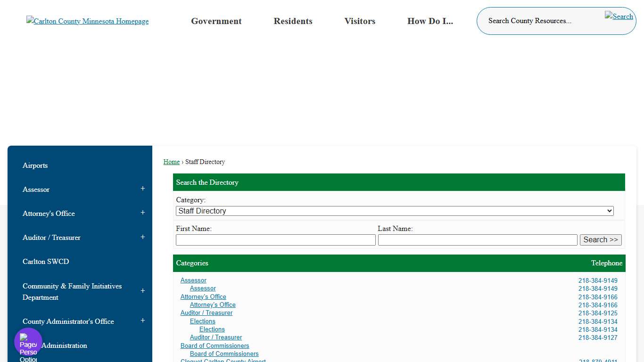The height and width of the screenshot is (362, 644).
Task: Open the Residents menu
Action: click(293, 21)
